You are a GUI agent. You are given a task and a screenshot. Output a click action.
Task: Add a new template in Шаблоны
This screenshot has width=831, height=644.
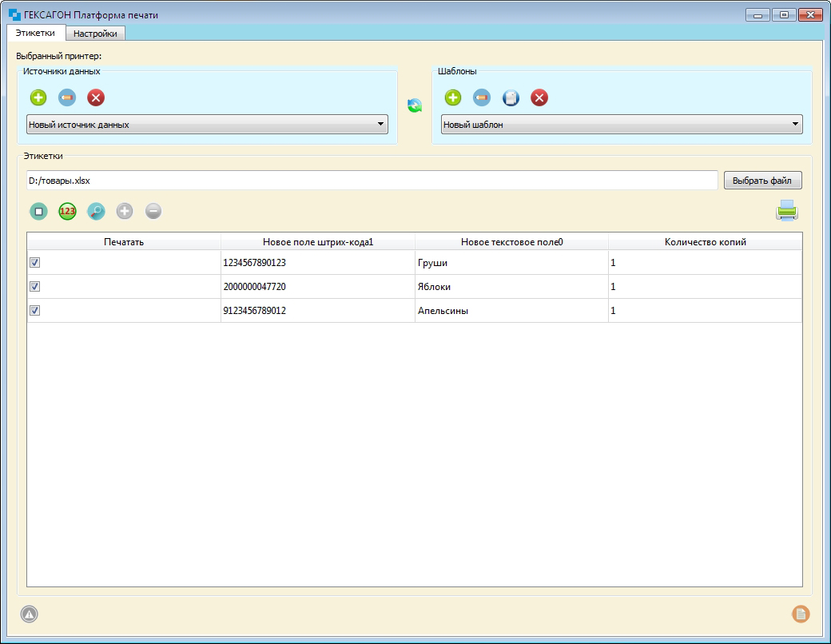click(453, 98)
